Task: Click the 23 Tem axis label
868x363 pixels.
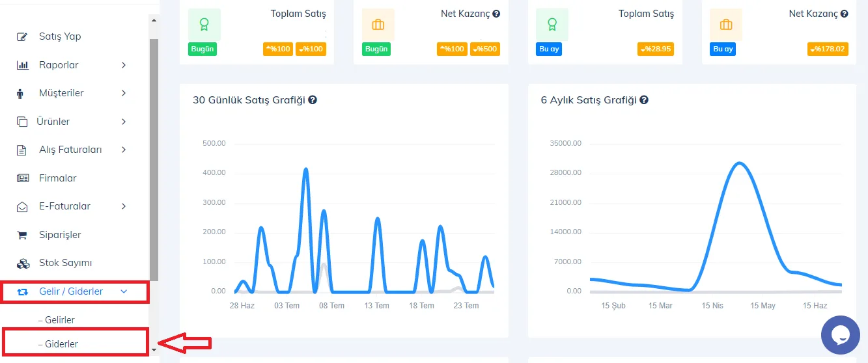Action: point(466,306)
